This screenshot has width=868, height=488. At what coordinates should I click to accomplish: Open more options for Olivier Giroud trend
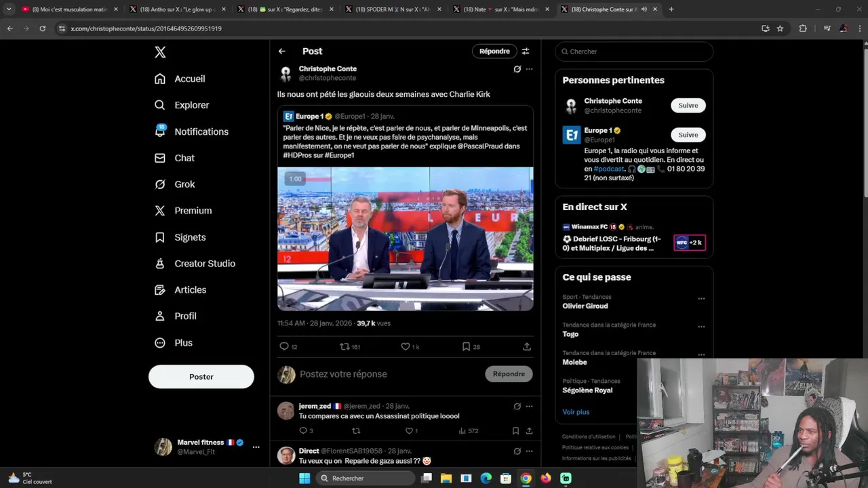coord(701,299)
